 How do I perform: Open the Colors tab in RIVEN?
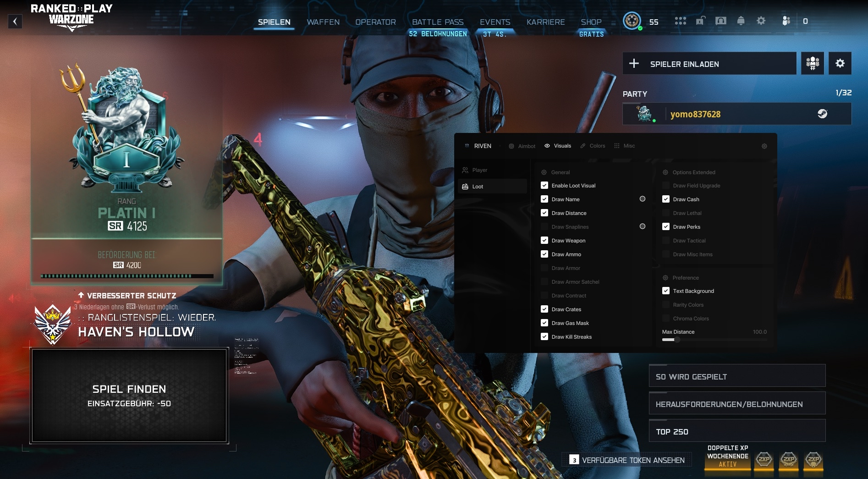pos(593,146)
